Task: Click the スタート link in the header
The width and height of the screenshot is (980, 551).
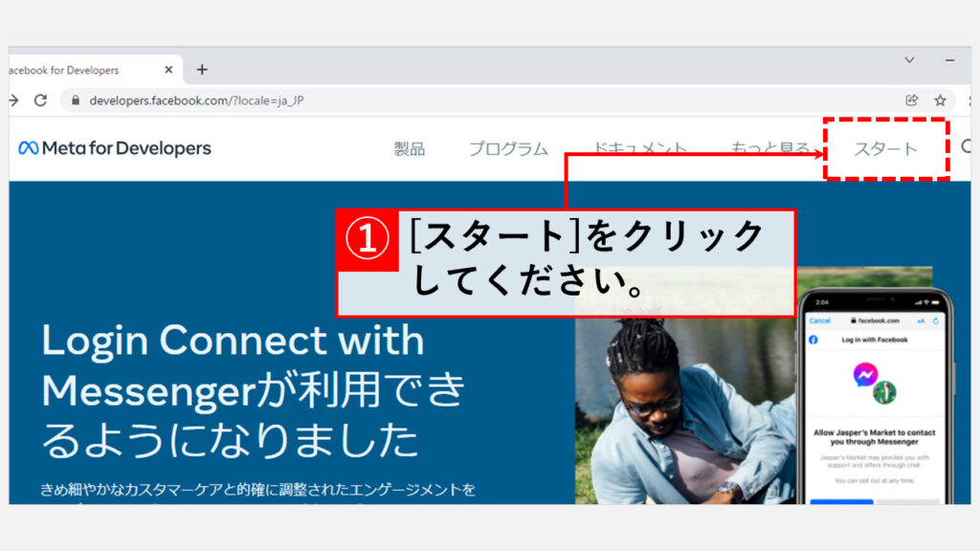Action: (885, 149)
